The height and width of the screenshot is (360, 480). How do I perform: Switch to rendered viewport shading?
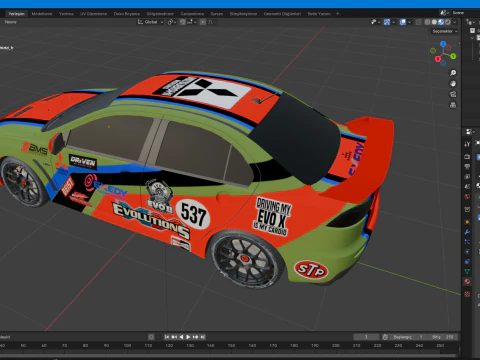pos(448,22)
